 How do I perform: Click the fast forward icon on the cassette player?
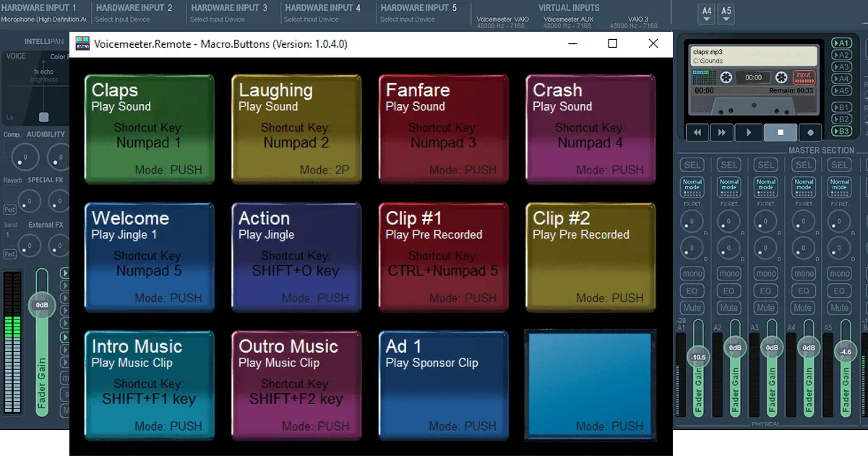(x=722, y=132)
